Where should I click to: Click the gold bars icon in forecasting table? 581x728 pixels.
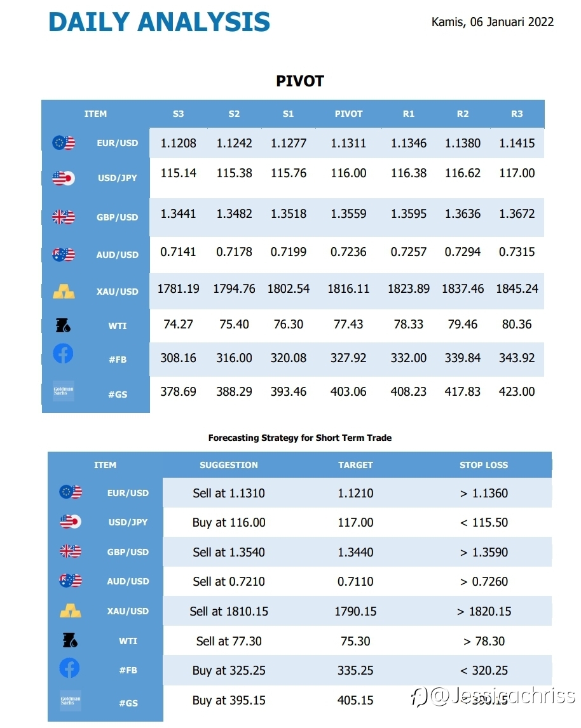[71, 610]
